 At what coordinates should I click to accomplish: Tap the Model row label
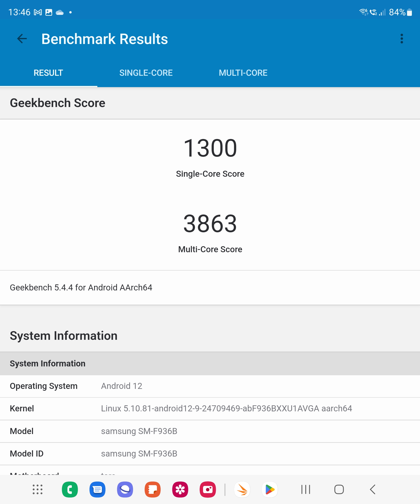tap(22, 431)
